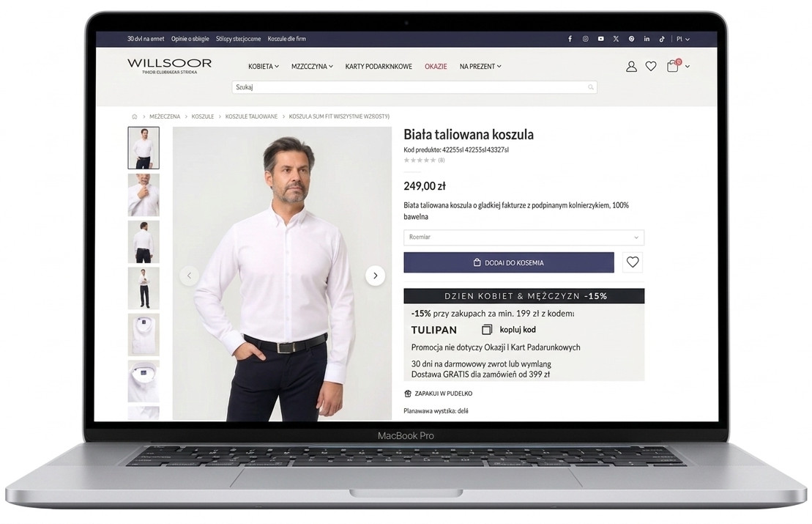
Task: Open the shopping cart icon
Action: click(x=673, y=66)
